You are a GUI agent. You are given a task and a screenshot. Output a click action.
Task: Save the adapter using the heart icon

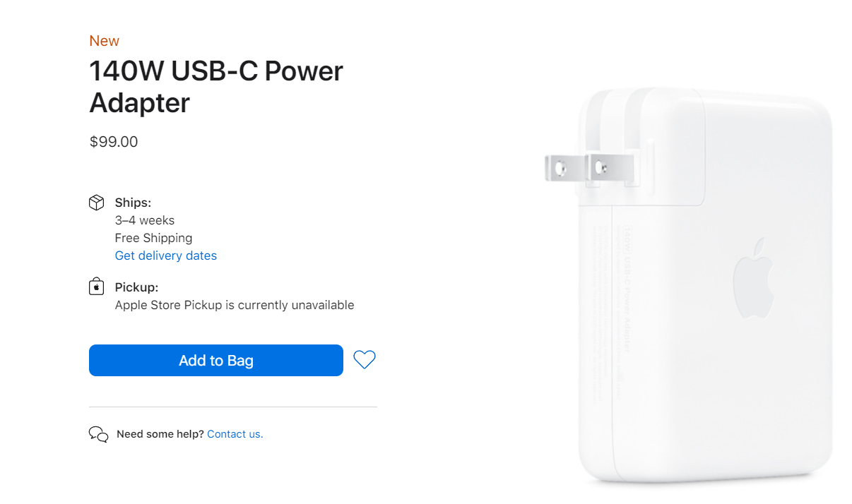coord(365,360)
